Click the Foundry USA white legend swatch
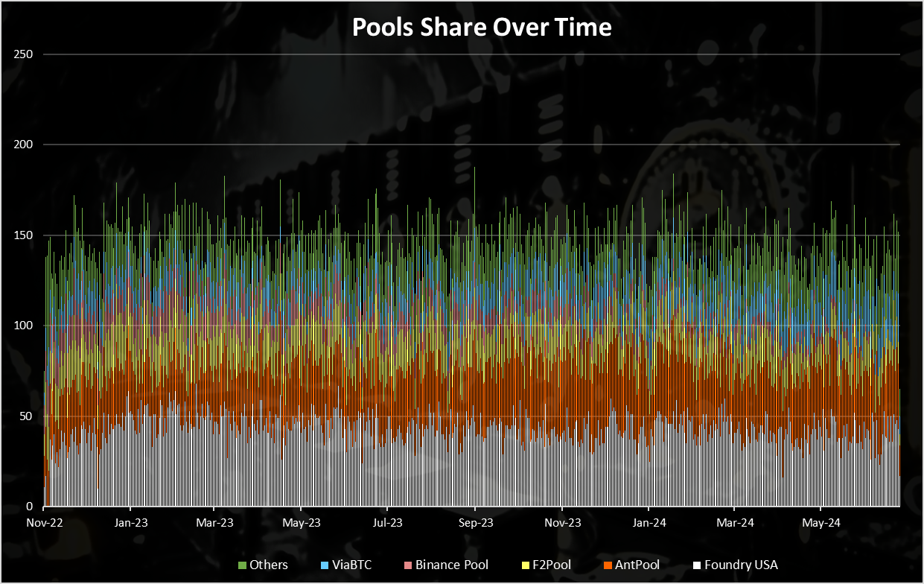 [x=697, y=565]
